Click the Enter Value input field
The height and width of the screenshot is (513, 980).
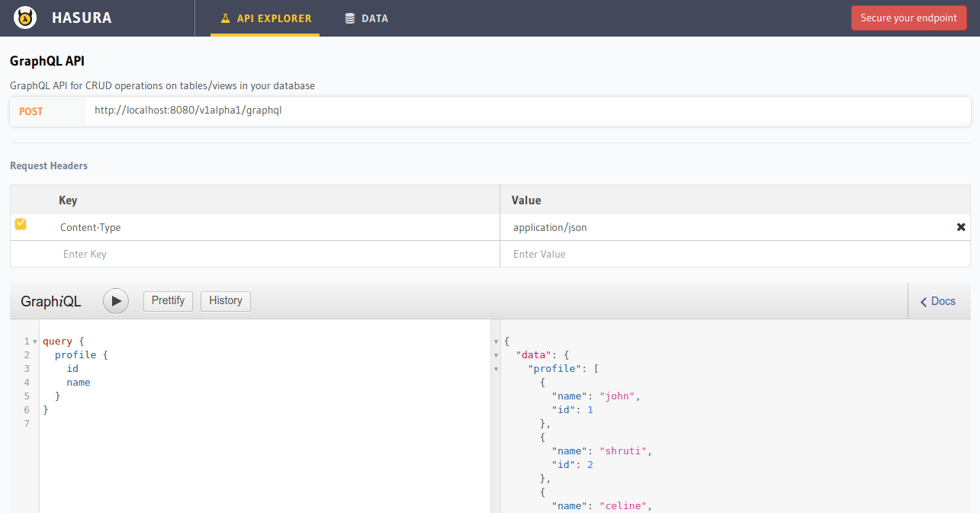click(734, 254)
